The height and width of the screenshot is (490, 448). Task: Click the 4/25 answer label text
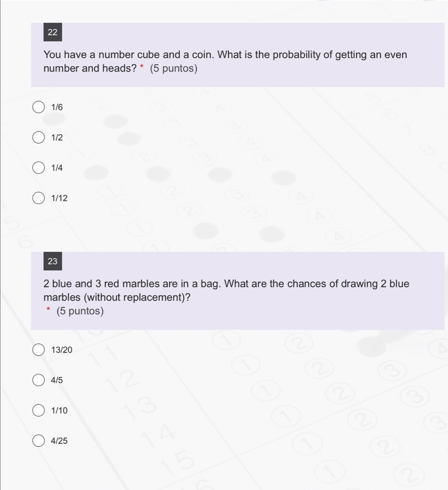(x=59, y=441)
